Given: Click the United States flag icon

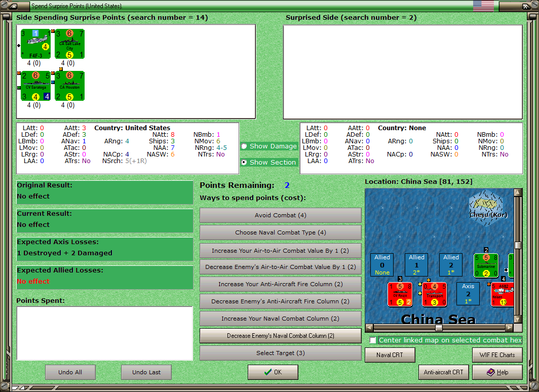Looking at the screenshot, I should click(483, 6).
